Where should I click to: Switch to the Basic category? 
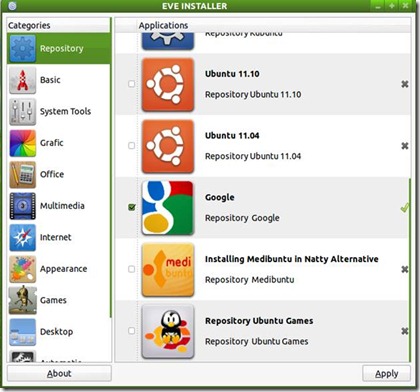click(x=59, y=80)
